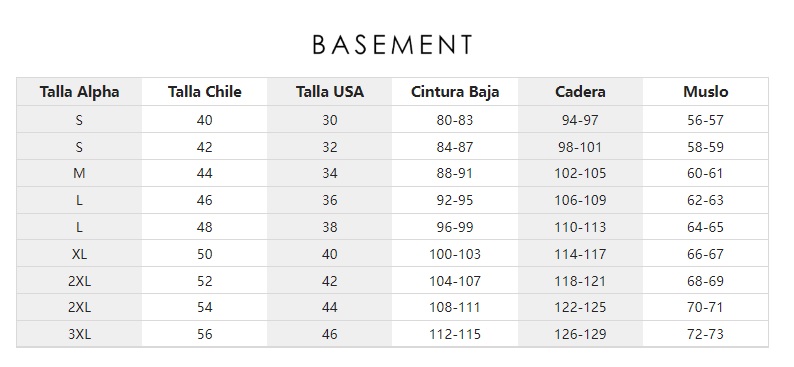Screen dimensions: 794x367
Task: Select the 3XL size cell
Action: point(79,334)
